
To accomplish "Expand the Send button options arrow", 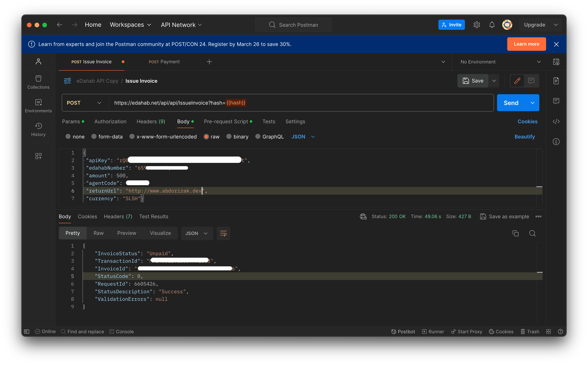I will [532, 103].
